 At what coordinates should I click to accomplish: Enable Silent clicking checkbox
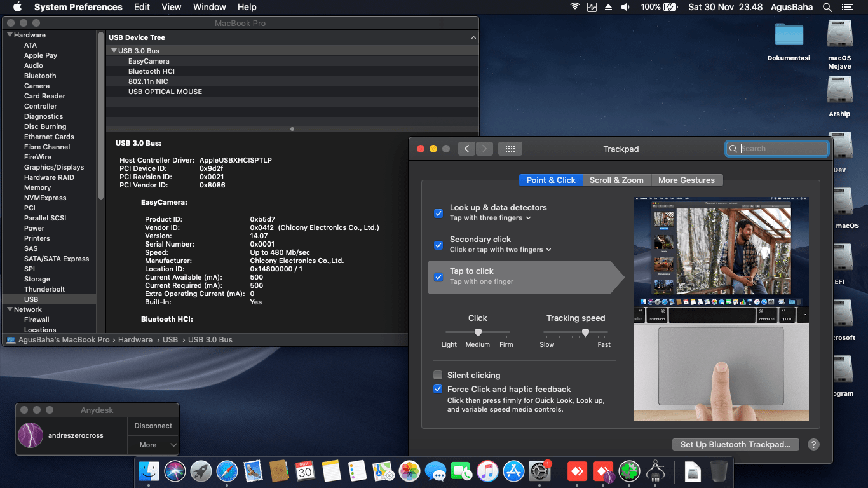pyautogui.click(x=438, y=375)
